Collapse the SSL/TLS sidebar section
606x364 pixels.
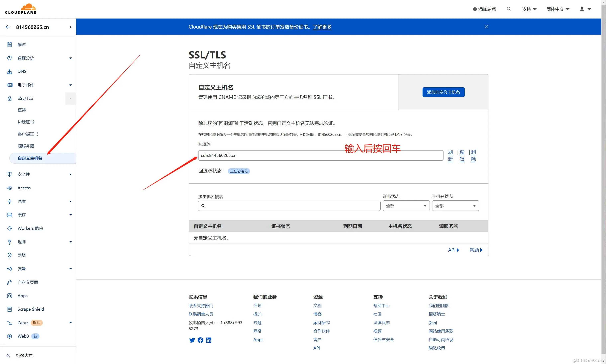click(71, 99)
